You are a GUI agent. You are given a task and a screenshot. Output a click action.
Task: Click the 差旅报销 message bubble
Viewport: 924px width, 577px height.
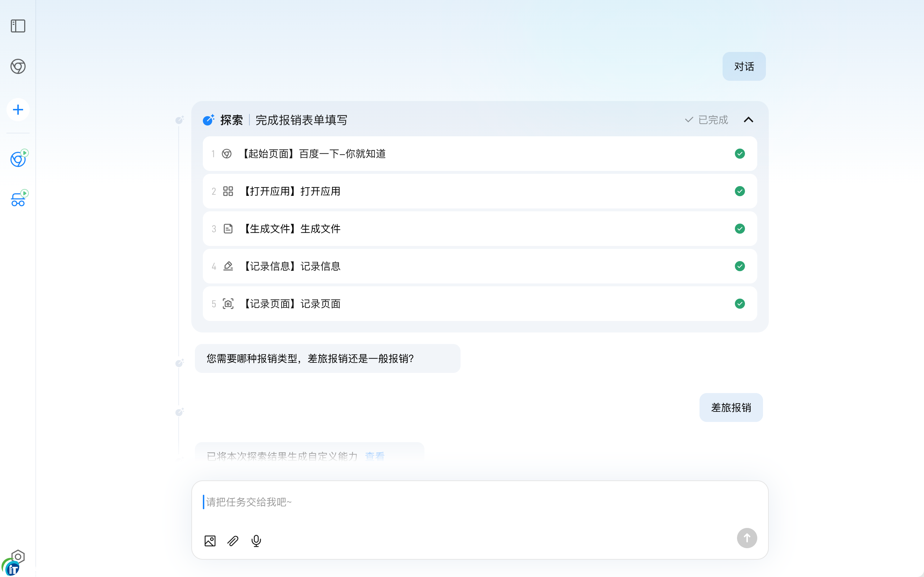[731, 408]
